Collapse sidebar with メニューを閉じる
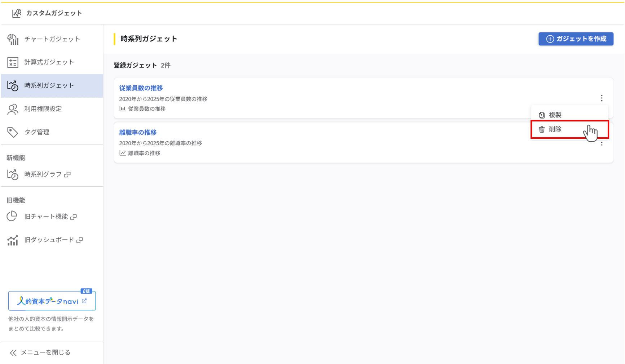The image size is (625, 364). [x=40, y=352]
